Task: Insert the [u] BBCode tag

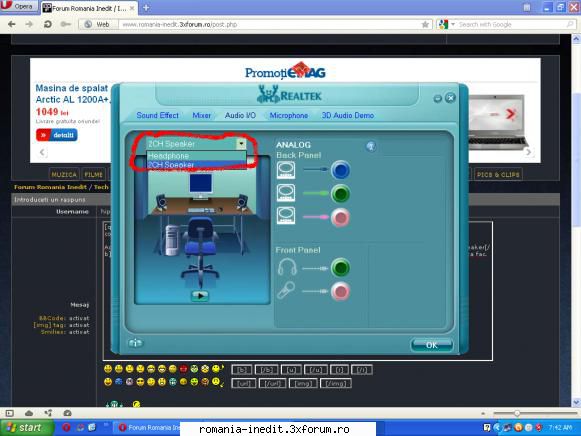Action: (x=291, y=370)
